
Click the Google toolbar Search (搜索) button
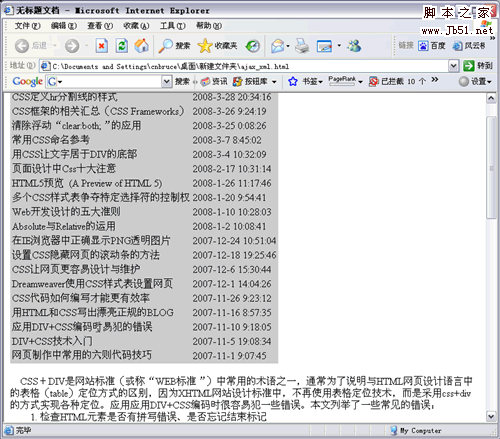click(x=182, y=81)
